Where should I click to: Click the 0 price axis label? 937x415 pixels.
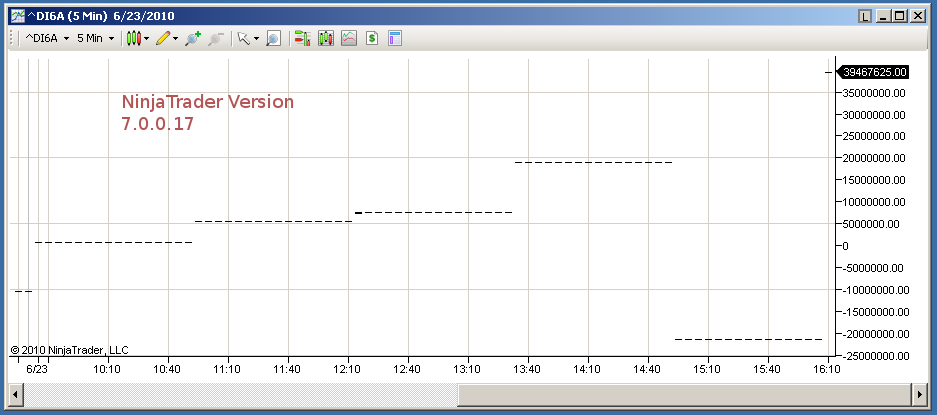tap(846, 246)
